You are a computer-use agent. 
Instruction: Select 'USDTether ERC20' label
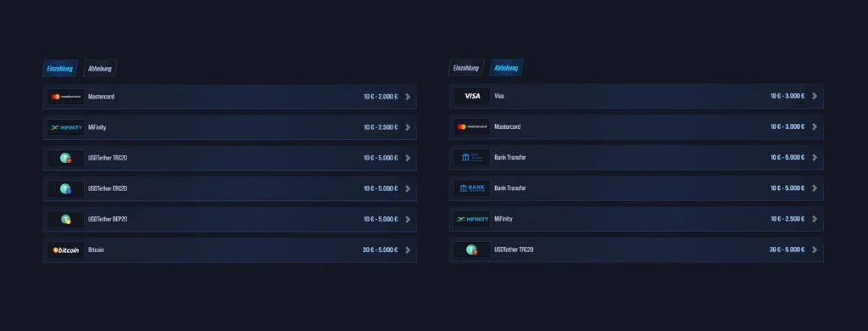click(x=108, y=188)
